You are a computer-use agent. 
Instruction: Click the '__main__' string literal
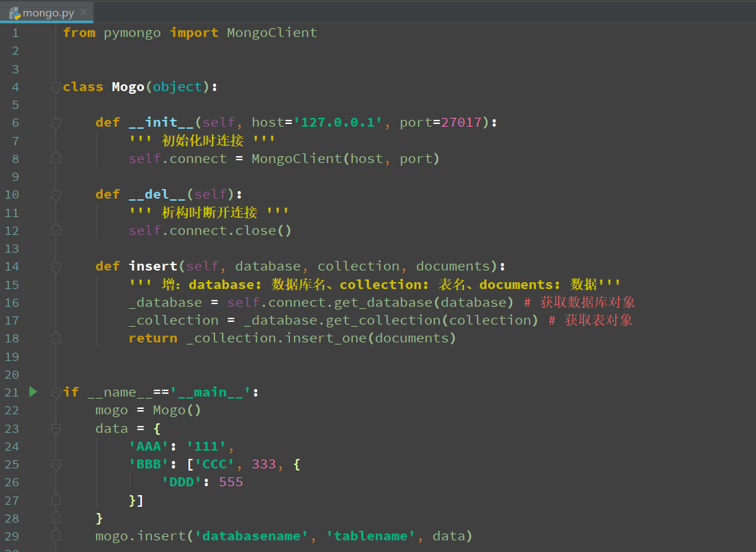210,392
